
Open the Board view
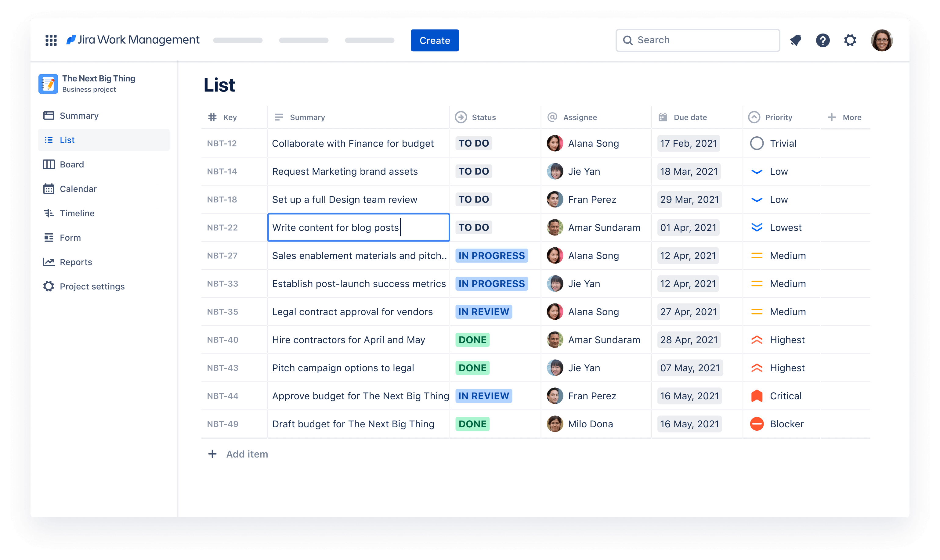point(71,164)
